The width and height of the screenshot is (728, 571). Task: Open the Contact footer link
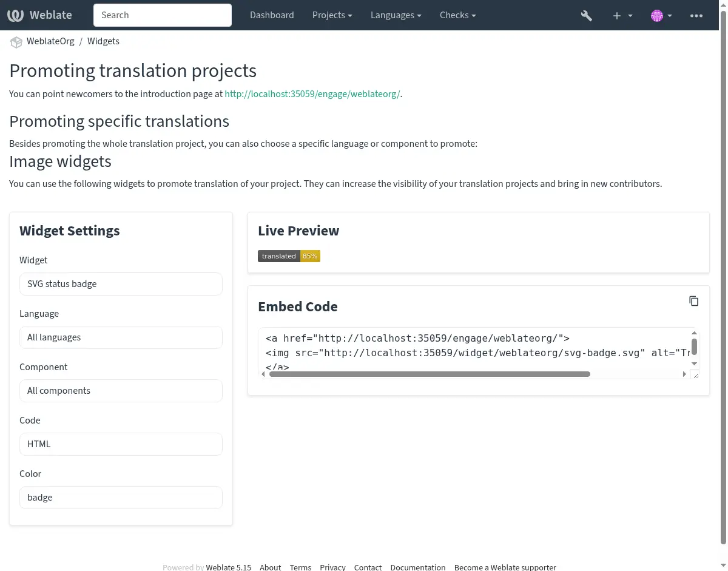[x=368, y=567]
